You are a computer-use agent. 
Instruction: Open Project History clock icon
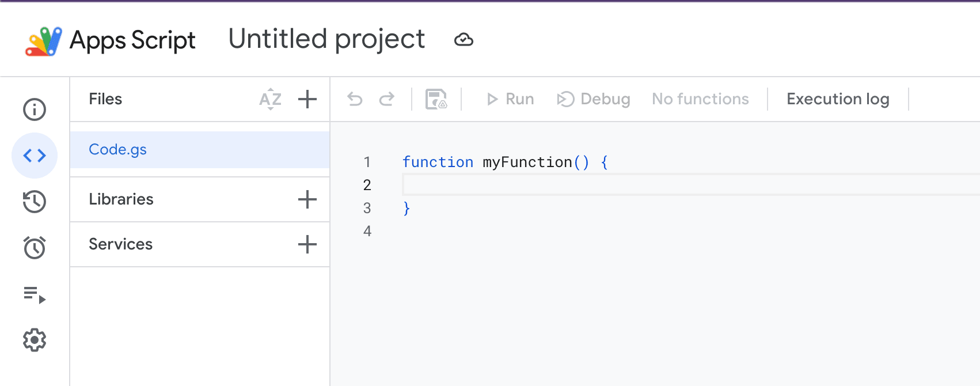(x=35, y=202)
